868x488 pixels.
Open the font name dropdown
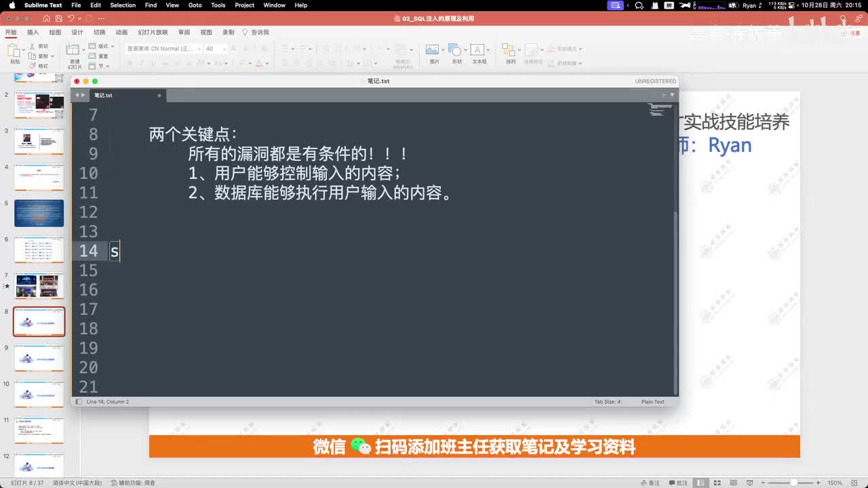tap(199, 49)
